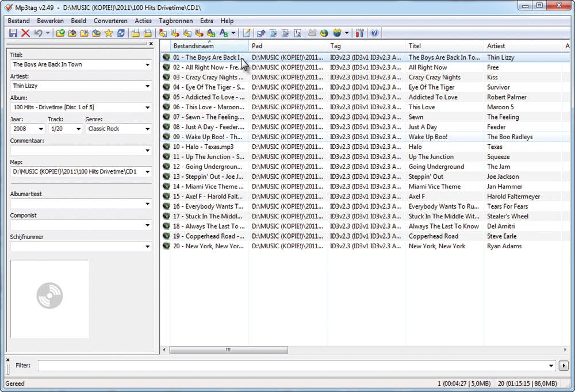Click the Favorites star icon
The image size is (575, 392).
coord(109,33)
